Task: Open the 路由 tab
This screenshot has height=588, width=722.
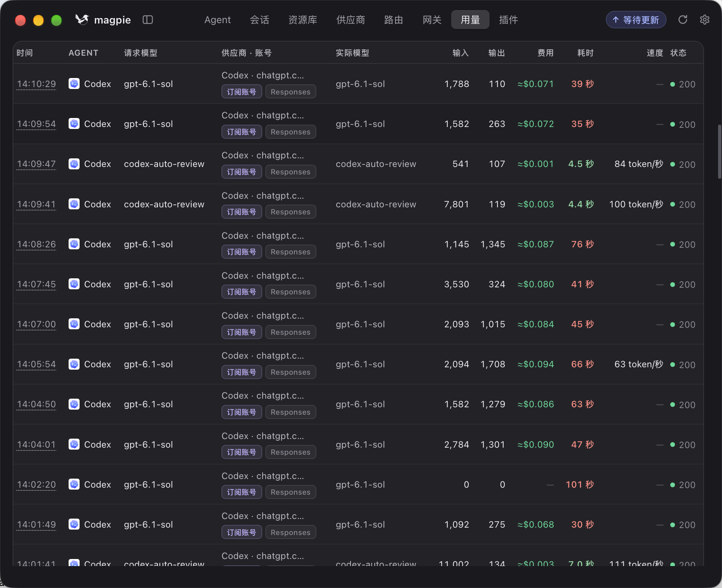Action: 394,20
